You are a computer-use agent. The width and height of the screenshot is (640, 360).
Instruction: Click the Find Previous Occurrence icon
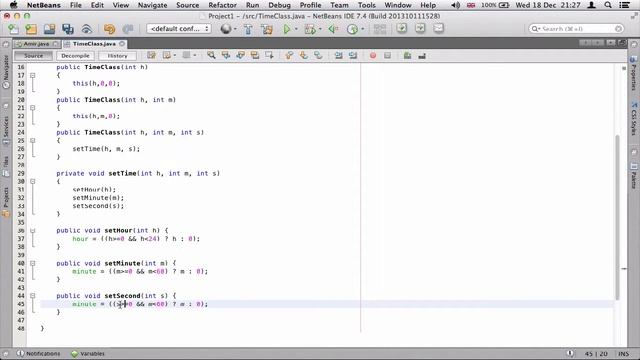click(x=226, y=56)
